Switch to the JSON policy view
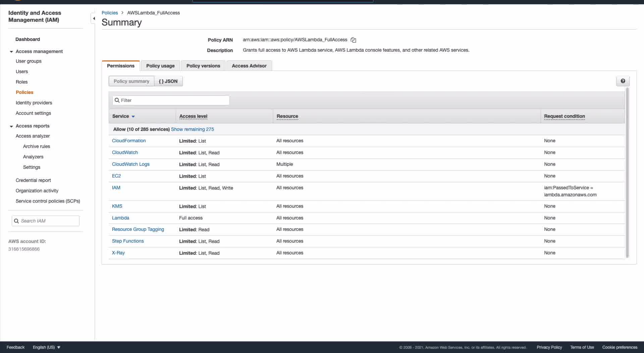644x353 pixels. point(168,81)
